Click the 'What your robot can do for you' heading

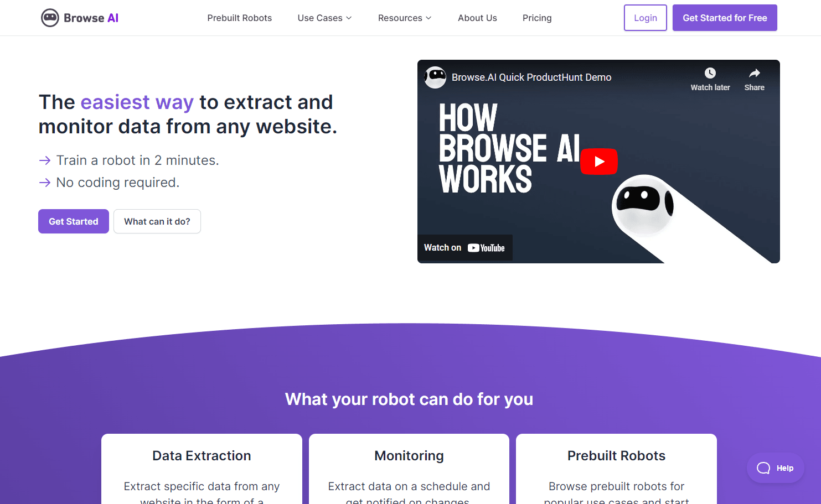[409, 399]
